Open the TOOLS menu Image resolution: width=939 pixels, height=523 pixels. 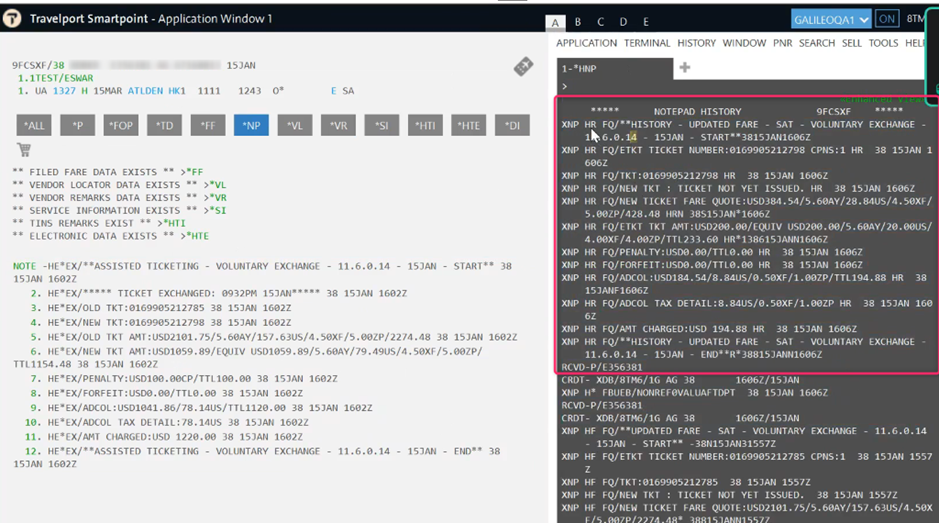click(x=883, y=43)
